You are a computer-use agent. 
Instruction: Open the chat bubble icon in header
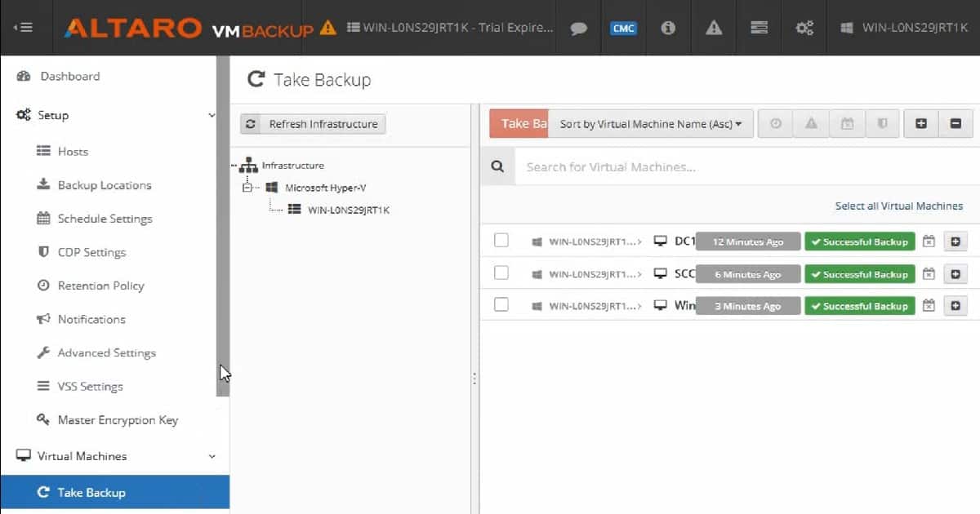(579, 28)
